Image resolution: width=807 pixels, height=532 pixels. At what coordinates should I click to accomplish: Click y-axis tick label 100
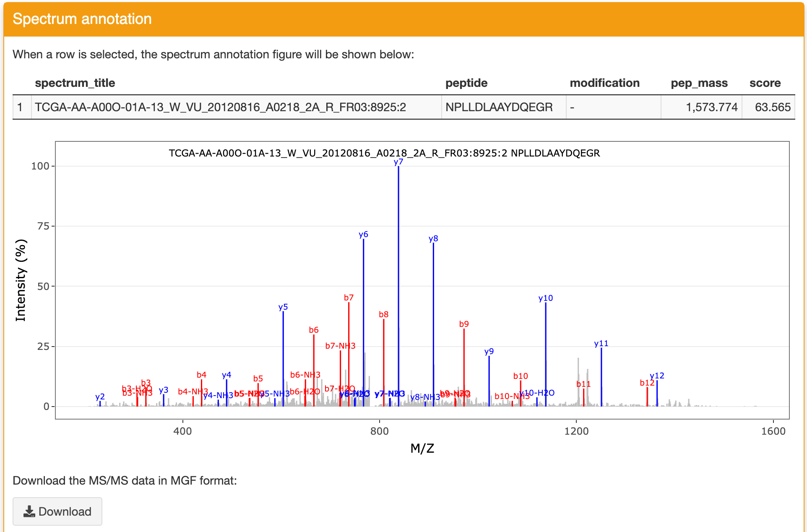(x=41, y=166)
